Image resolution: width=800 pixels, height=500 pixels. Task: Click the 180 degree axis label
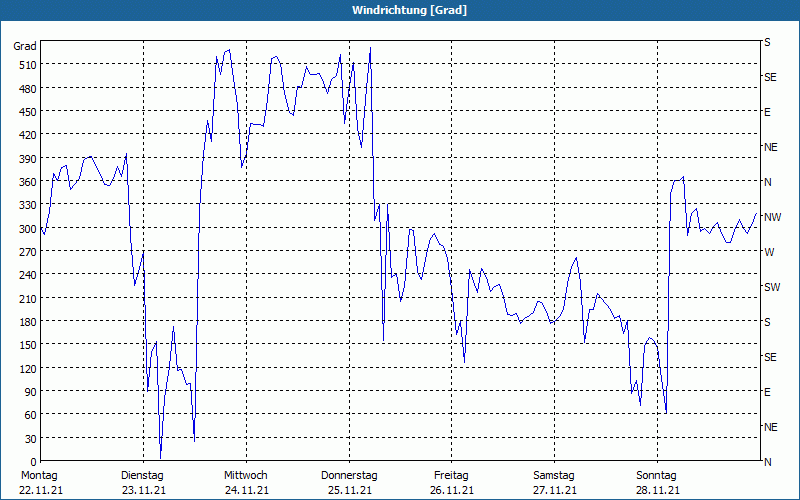pyautogui.click(x=25, y=322)
